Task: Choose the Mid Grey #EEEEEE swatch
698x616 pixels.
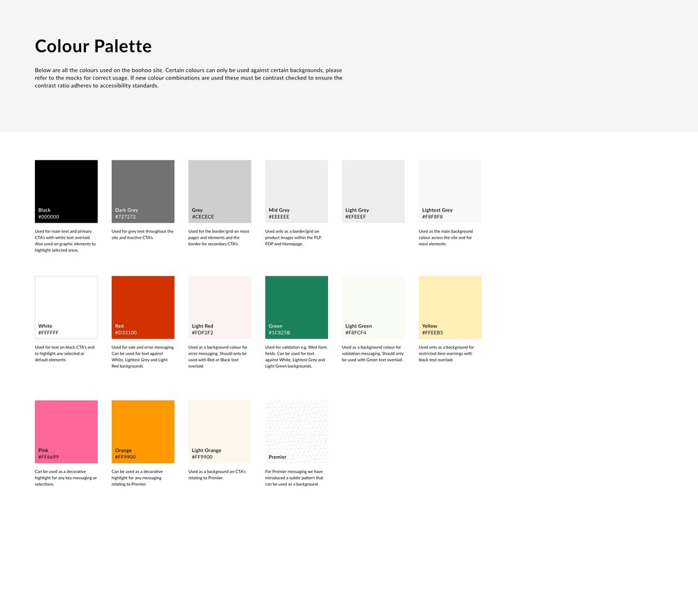Action: (297, 191)
